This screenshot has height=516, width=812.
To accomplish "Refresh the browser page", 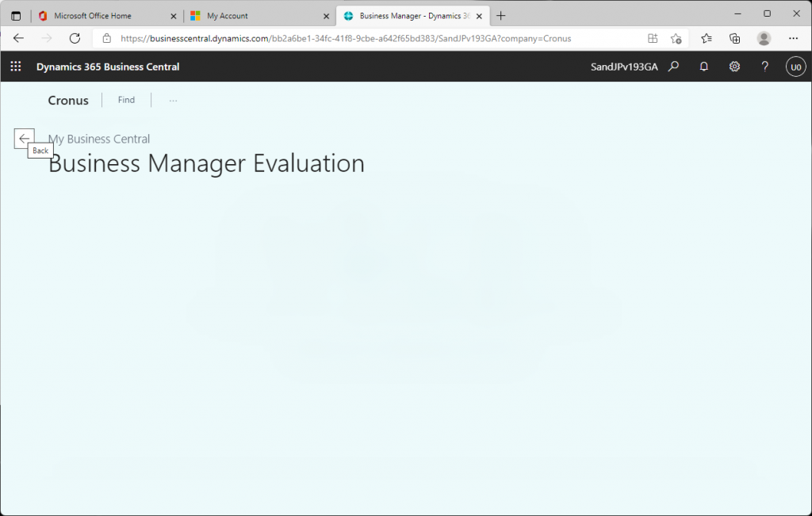I will 75,38.
